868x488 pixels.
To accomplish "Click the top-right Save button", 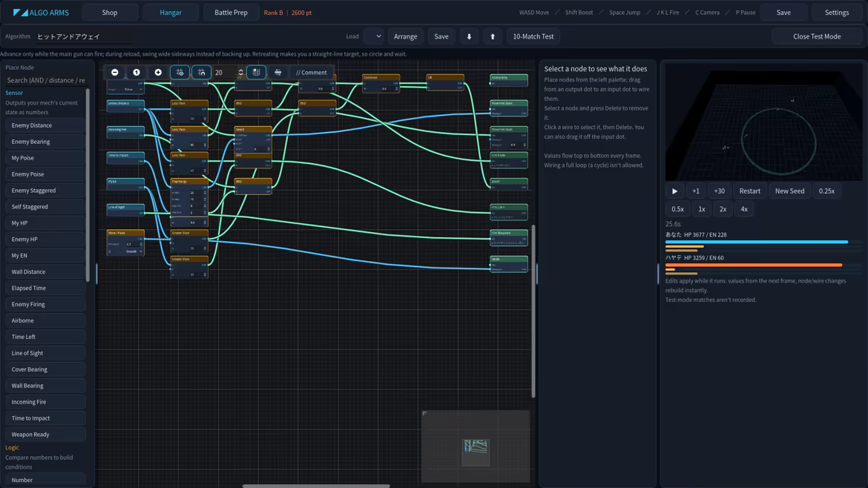I will [x=783, y=12].
